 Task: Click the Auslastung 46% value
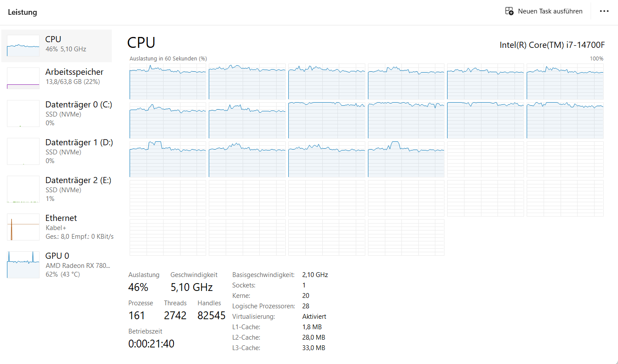click(138, 287)
